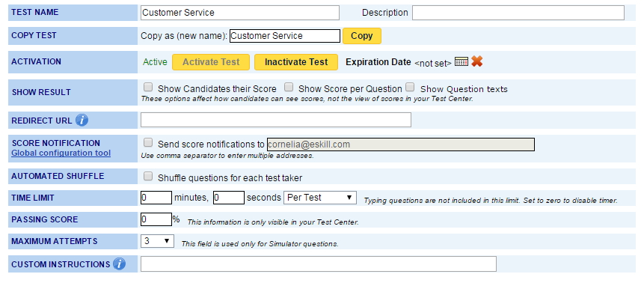The height and width of the screenshot is (283, 644).
Task: Focus the Test Name input field
Action: click(x=240, y=13)
